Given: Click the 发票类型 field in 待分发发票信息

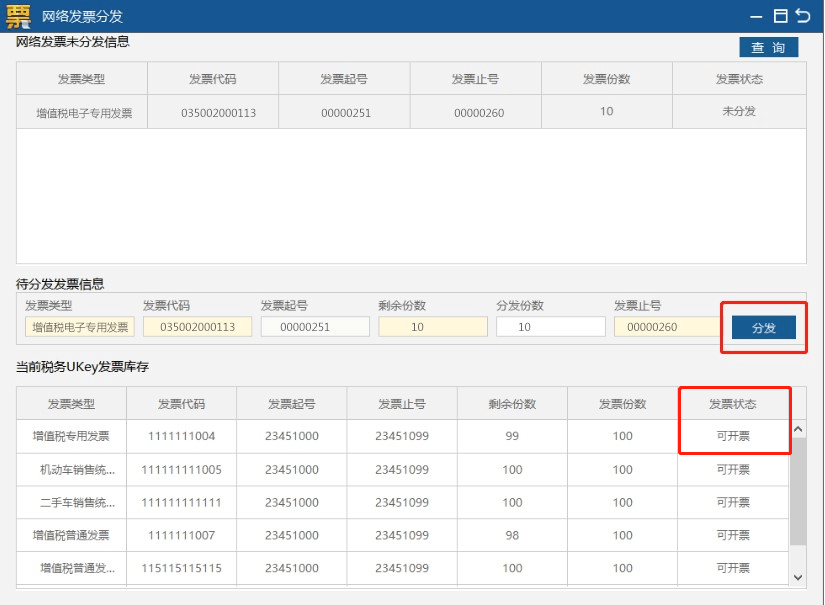Looking at the screenshot, I should coord(80,327).
